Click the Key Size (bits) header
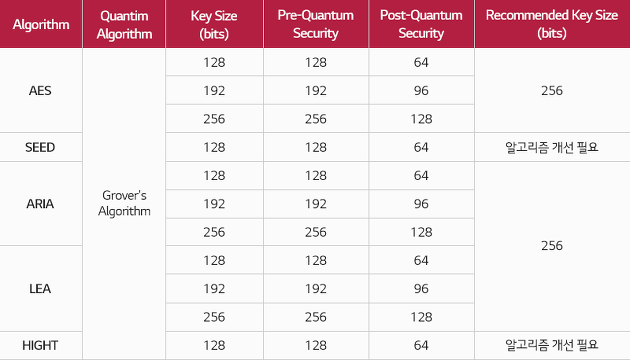 [x=214, y=24]
